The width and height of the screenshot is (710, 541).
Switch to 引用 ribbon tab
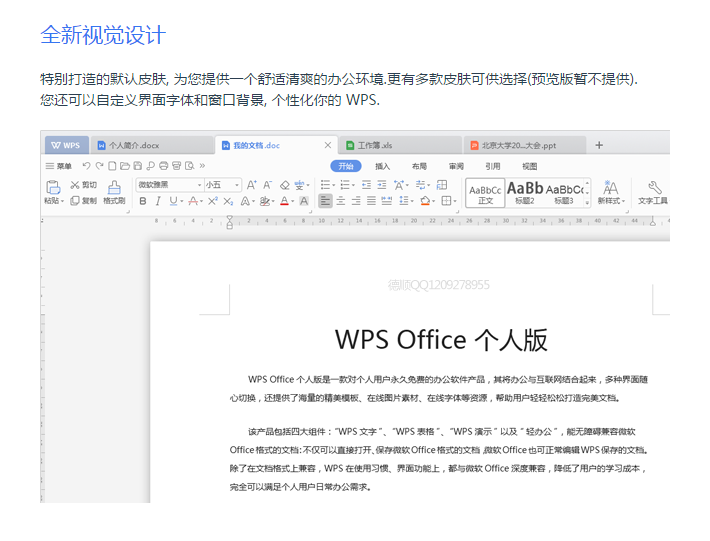493,166
